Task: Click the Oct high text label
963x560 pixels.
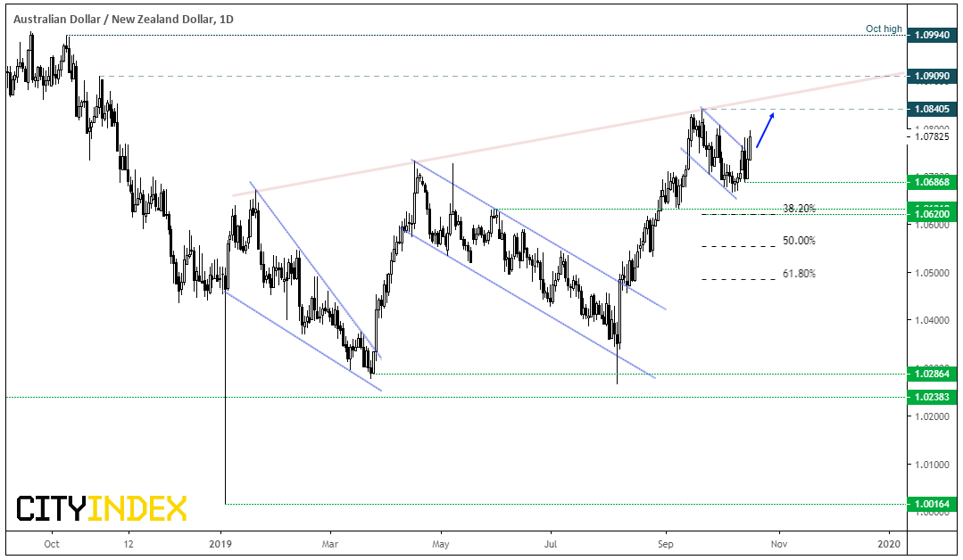Action: [884, 29]
